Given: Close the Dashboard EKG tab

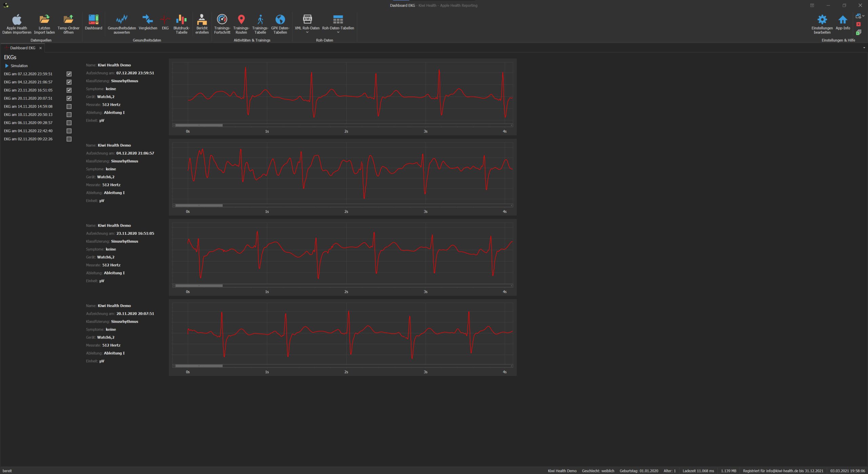Looking at the screenshot, I should [x=41, y=48].
